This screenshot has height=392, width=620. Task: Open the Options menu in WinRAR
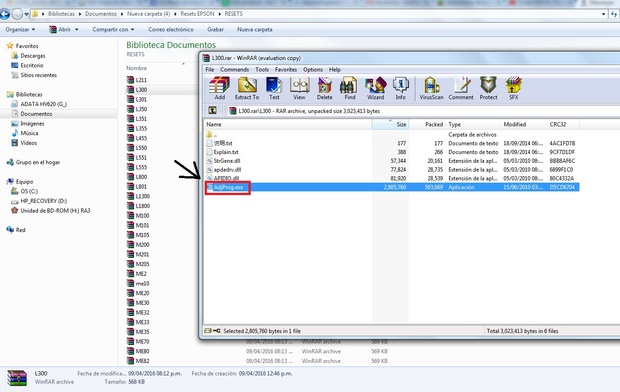pyautogui.click(x=313, y=70)
